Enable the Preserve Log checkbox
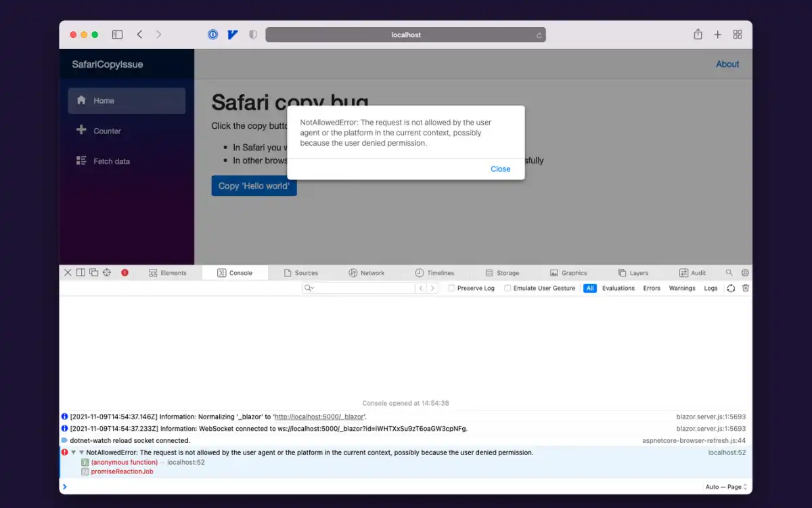 (451, 289)
